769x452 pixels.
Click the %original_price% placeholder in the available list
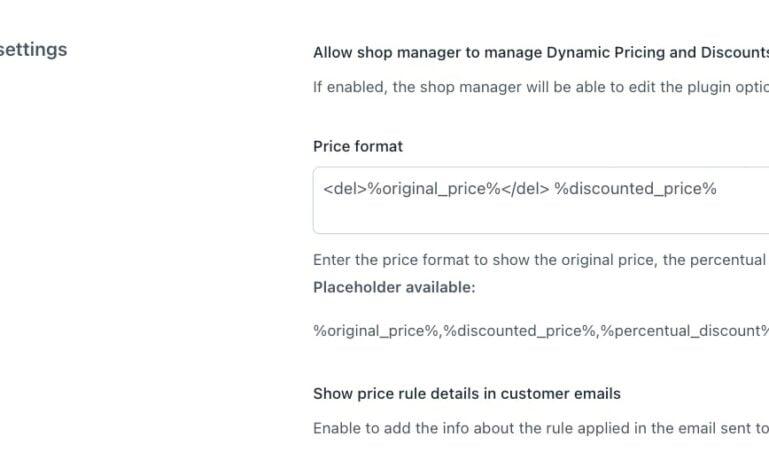click(x=376, y=331)
